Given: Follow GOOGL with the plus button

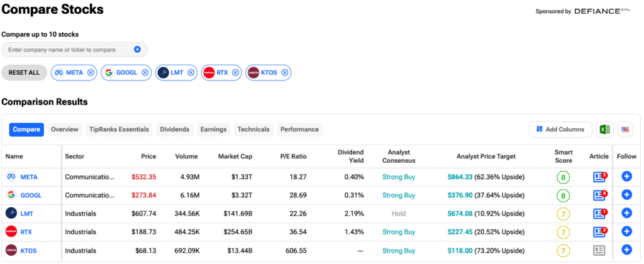Looking at the screenshot, I should pos(626,195).
